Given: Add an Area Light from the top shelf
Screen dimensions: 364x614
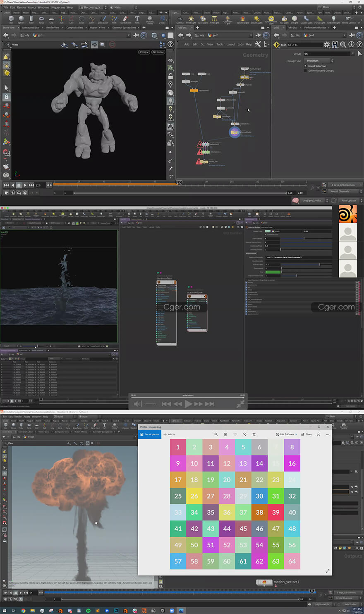Looking at the screenshot, I should point(215,19).
